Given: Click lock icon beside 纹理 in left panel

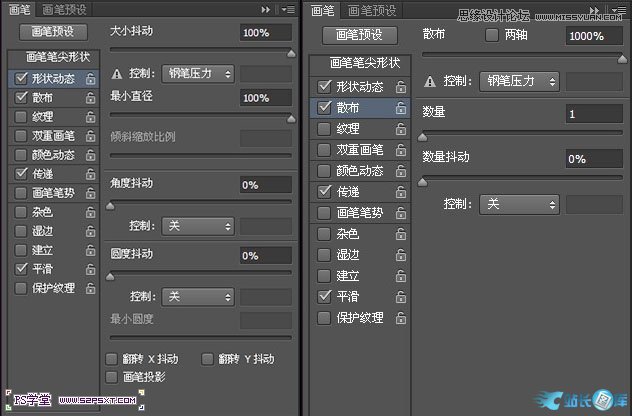Looking at the screenshot, I should coord(91,116).
